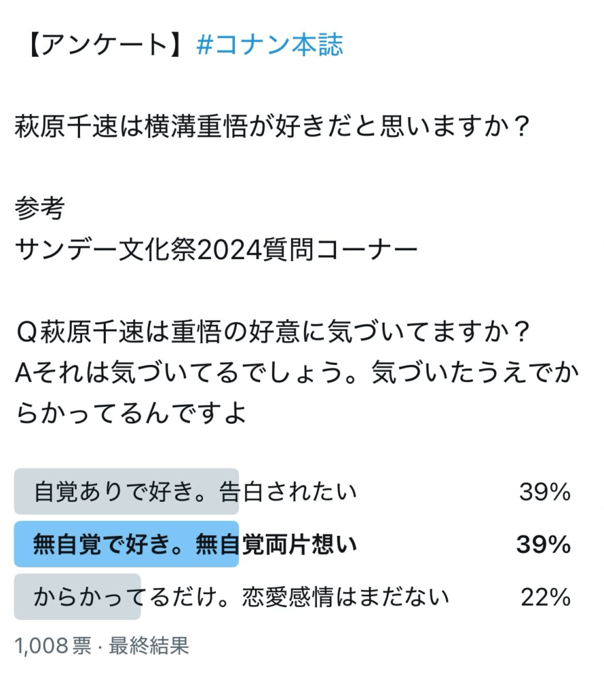Click the ？ ending the 好きだと思いますか question
This screenshot has height=700, width=604.
click(x=521, y=127)
